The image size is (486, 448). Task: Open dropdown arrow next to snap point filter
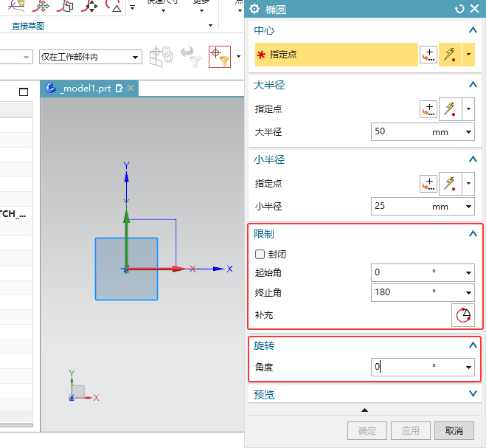[238, 57]
